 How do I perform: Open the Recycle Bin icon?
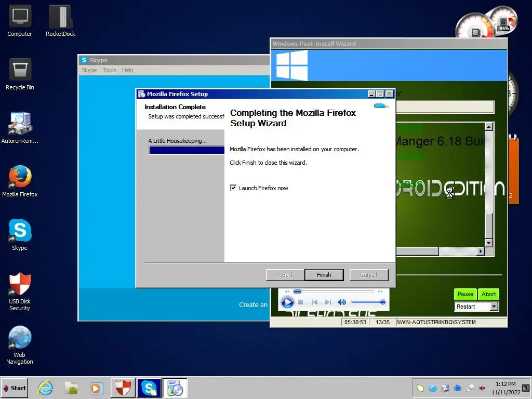pos(20,75)
